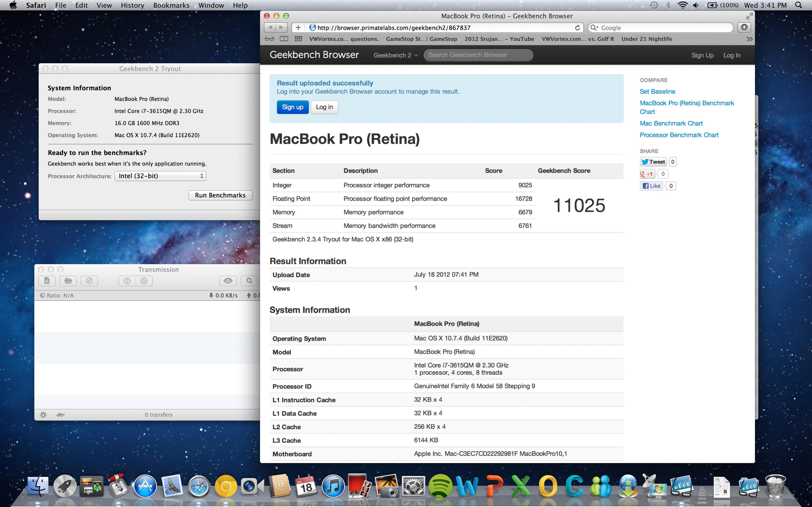Screen dimensions: 812x507
Task: Click the search filter button in Transmission
Action: 249,281
